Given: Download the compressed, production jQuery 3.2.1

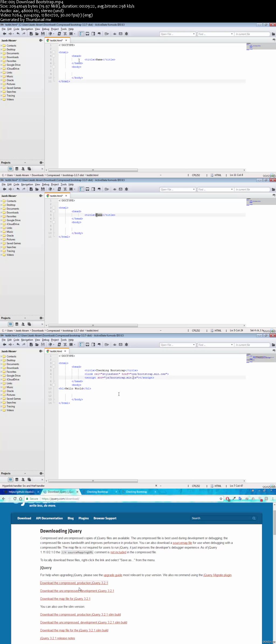Looking at the screenshot, I should 74,583.
